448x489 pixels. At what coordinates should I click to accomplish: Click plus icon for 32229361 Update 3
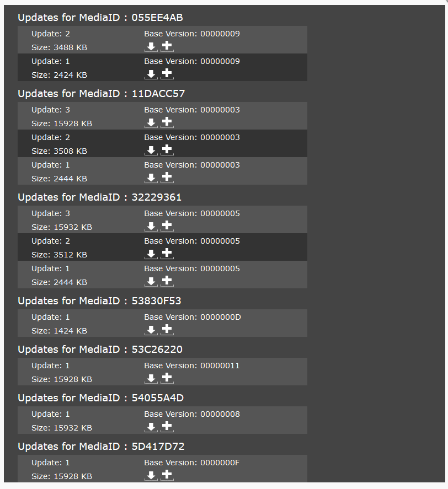(x=167, y=226)
